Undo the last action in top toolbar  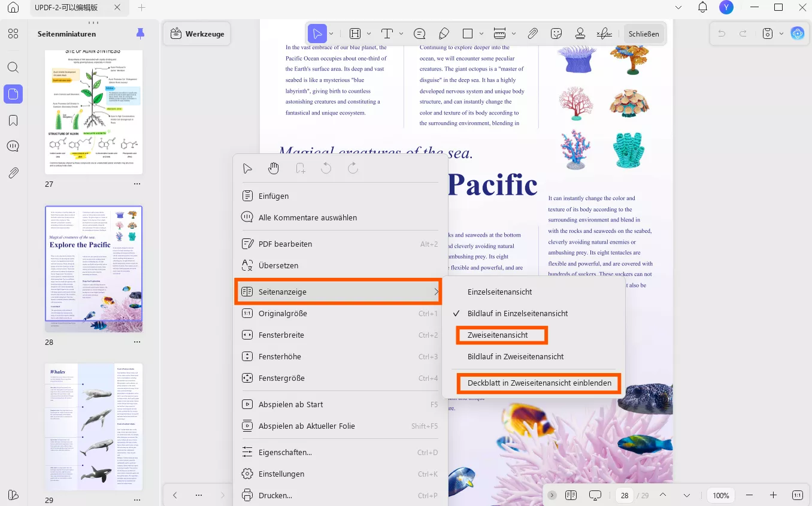(722, 34)
